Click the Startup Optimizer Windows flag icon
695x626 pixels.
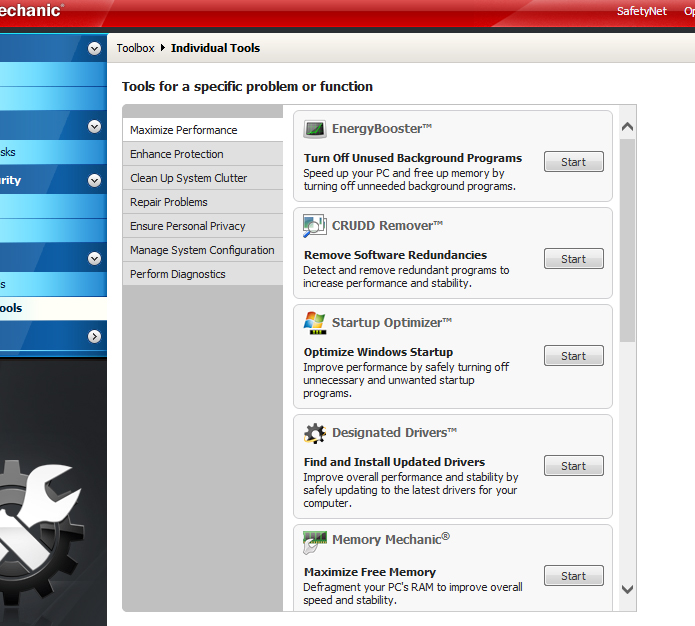[x=315, y=323]
